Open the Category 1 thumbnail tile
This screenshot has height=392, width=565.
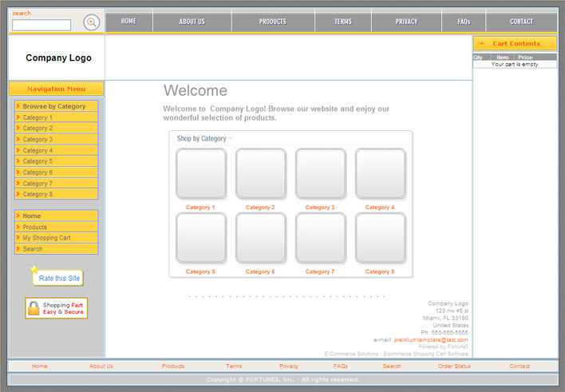(x=201, y=173)
